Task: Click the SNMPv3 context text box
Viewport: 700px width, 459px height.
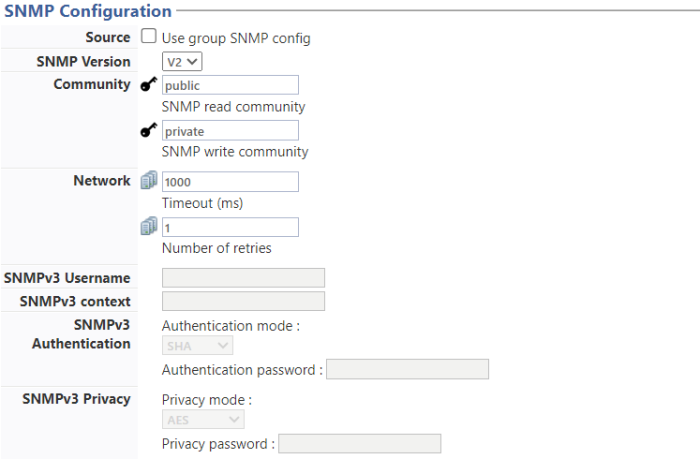Action: click(x=243, y=301)
